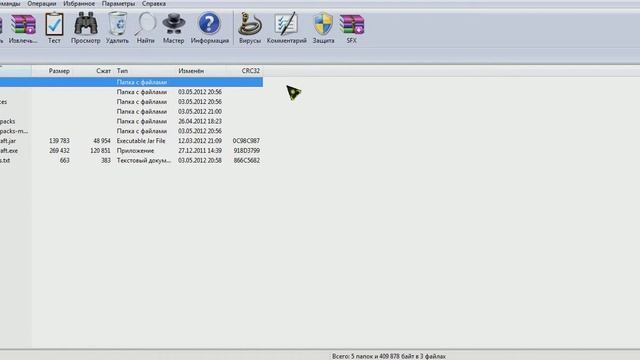640x360 pixels.
Task: Select the folder named packs
Action: click(7, 121)
